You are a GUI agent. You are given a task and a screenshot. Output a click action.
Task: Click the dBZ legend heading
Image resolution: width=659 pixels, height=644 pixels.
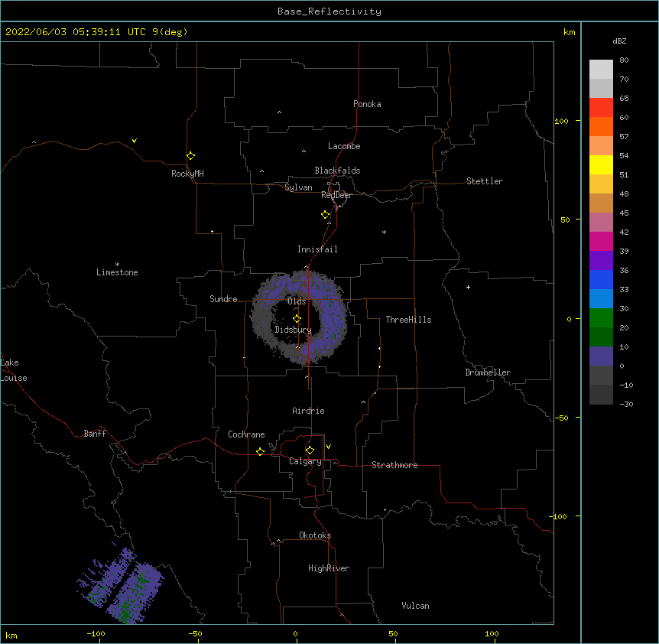pos(619,41)
